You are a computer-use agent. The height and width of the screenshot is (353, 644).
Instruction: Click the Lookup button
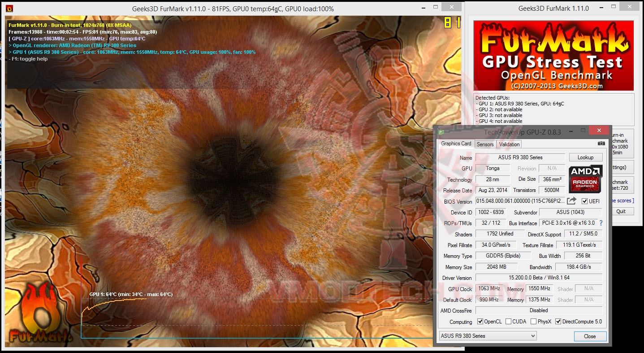[585, 157]
